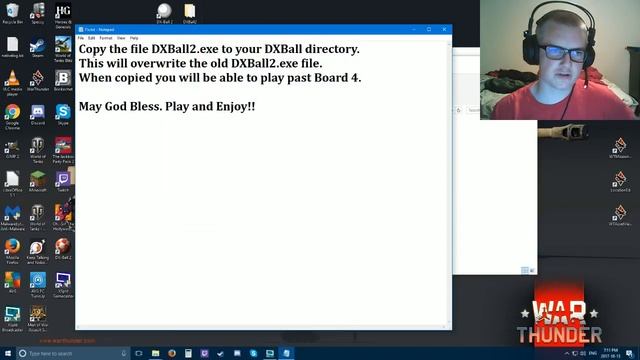Open Keep Talking and Nobody Explodes shortcut
The width and height of the screenshot is (640, 360).
click(38, 251)
